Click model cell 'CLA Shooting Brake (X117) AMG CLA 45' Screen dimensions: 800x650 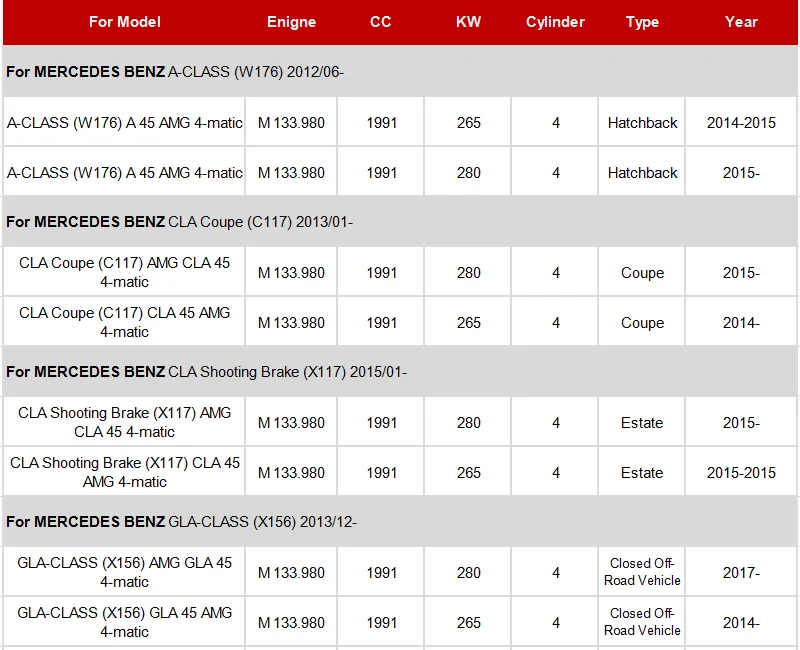click(124, 422)
